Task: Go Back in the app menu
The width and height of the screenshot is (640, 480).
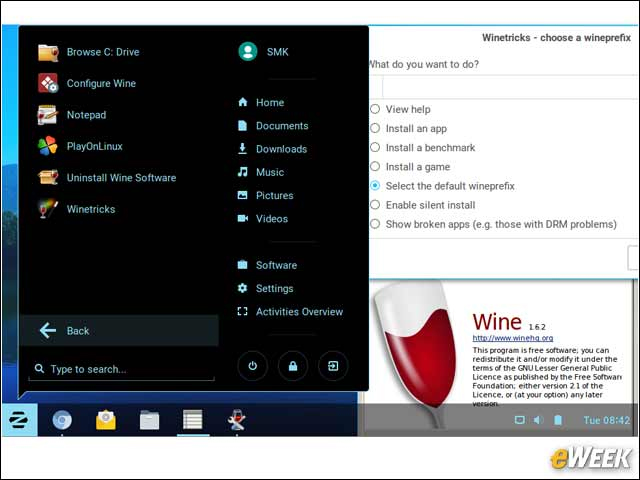Action: click(x=119, y=331)
